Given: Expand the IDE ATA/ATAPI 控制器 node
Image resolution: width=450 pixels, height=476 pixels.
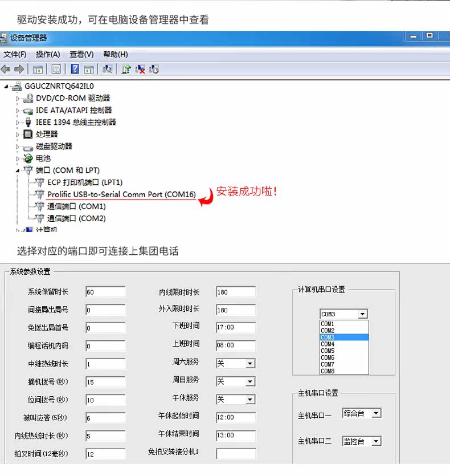Looking at the screenshot, I should (18, 111).
